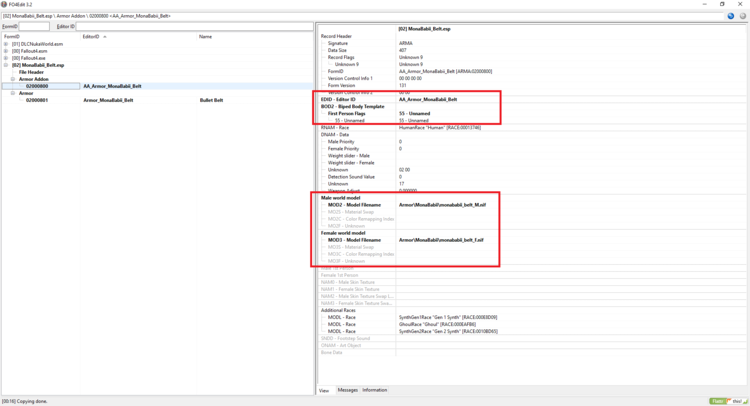Click the ONAM - Art Object row

[x=341, y=345]
